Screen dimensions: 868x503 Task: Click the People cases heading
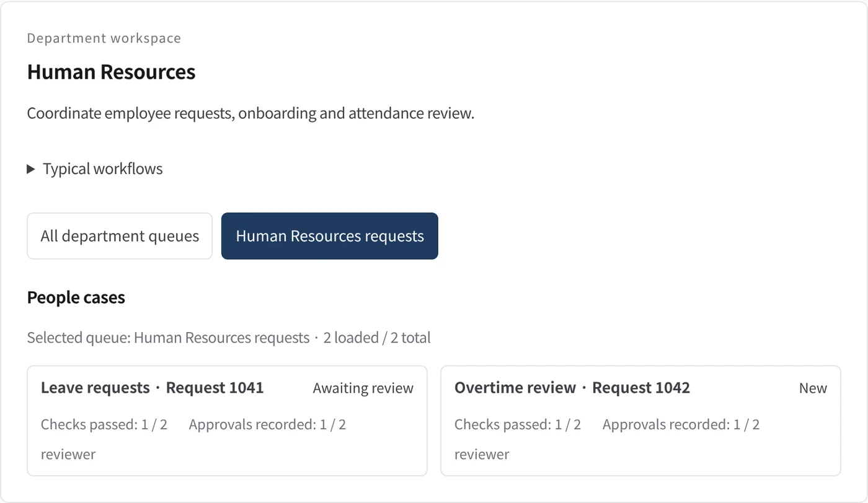76,297
